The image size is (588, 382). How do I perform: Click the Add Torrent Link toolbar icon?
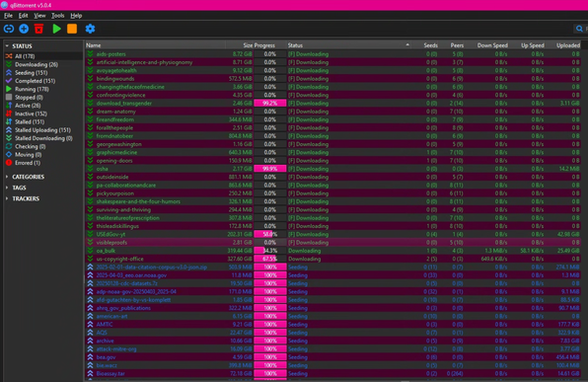click(9, 29)
